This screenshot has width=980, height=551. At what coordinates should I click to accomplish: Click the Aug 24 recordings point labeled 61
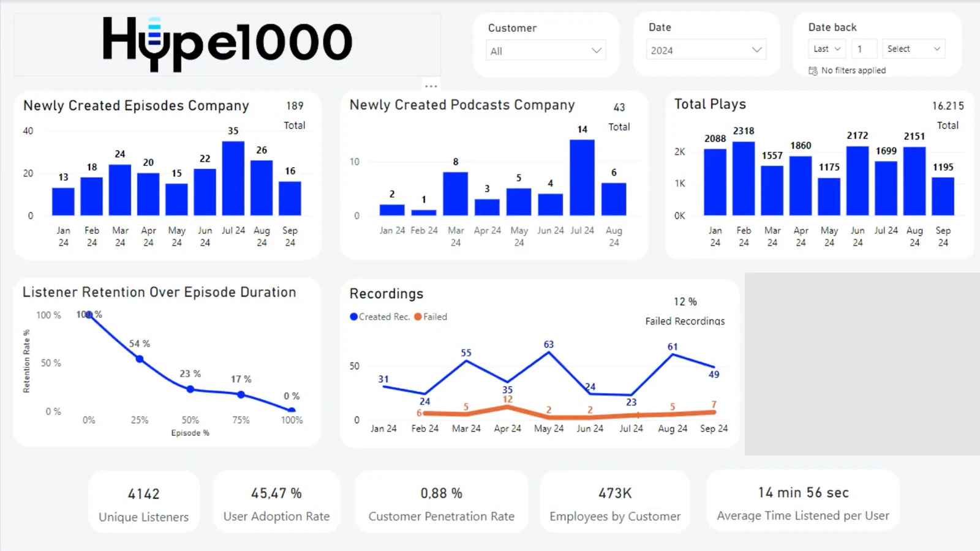(x=673, y=355)
